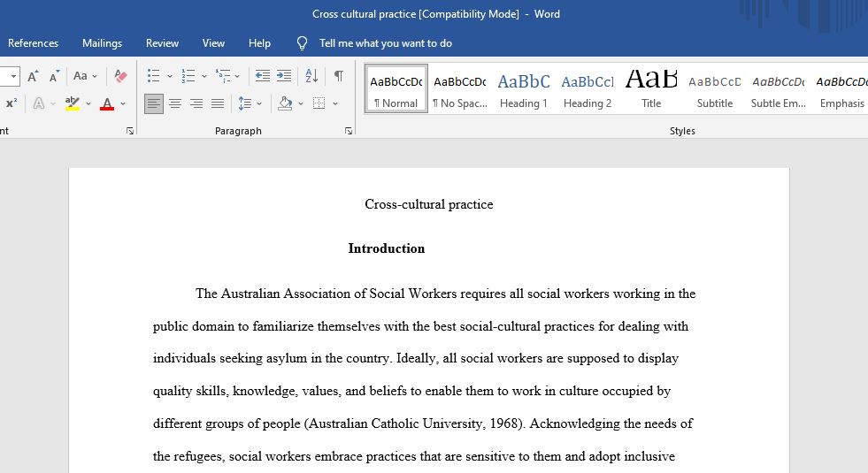Open the Borders dropdown arrow

[x=335, y=103]
